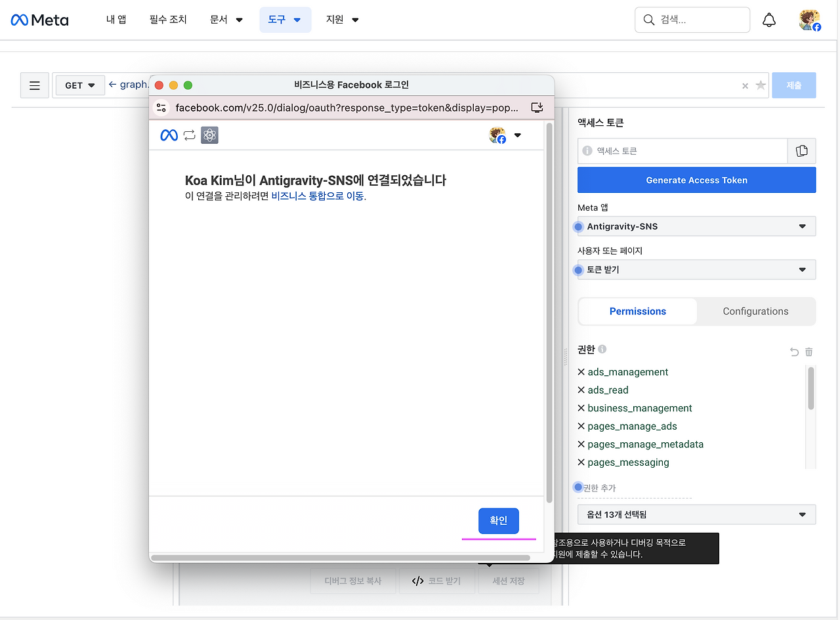
Task: Remove the pages_manage_ads permission
Action: click(x=581, y=426)
